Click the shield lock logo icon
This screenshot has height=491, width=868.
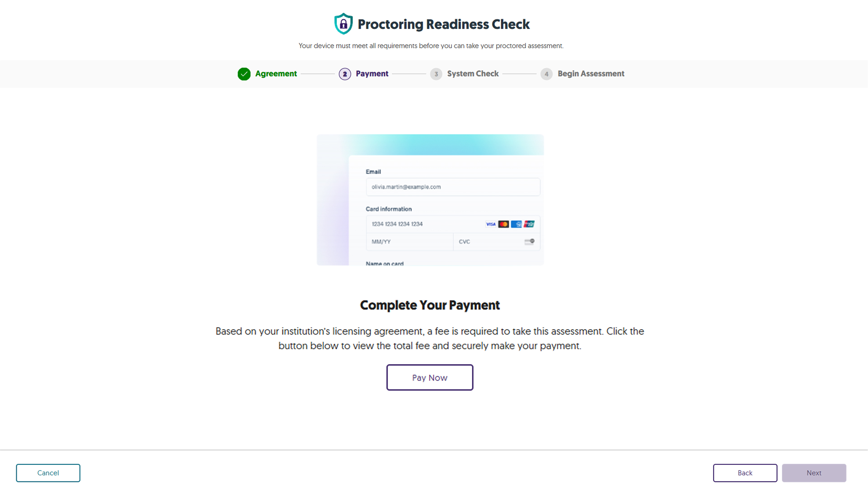(343, 24)
